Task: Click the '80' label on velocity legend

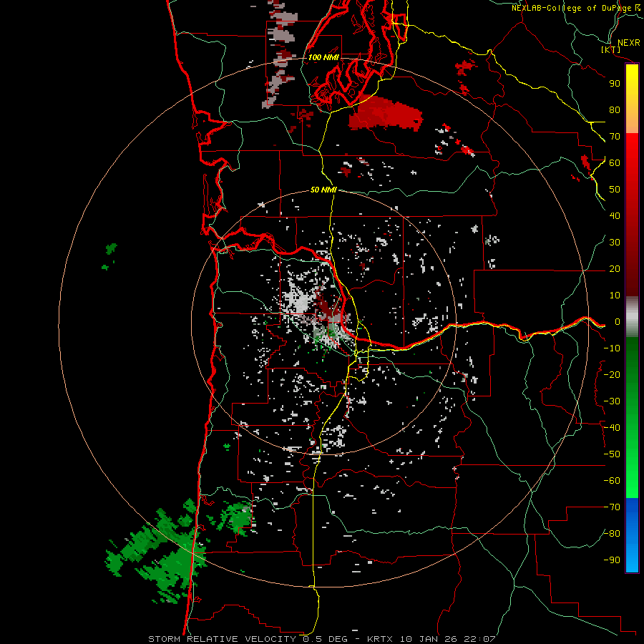Action: point(615,109)
